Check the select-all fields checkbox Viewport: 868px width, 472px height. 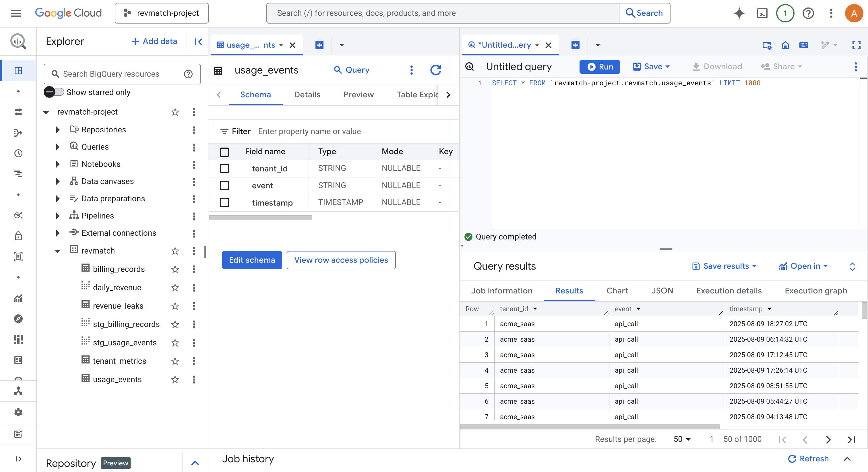(224, 152)
